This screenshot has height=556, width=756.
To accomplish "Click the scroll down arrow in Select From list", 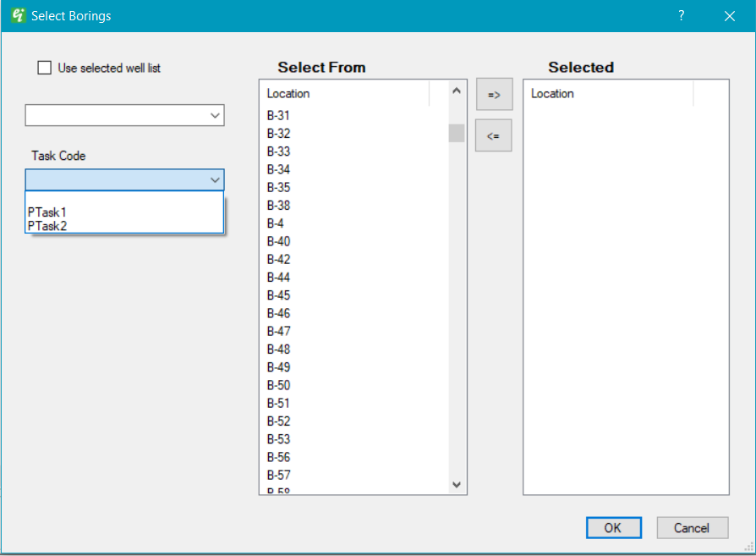I will (457, 485).
